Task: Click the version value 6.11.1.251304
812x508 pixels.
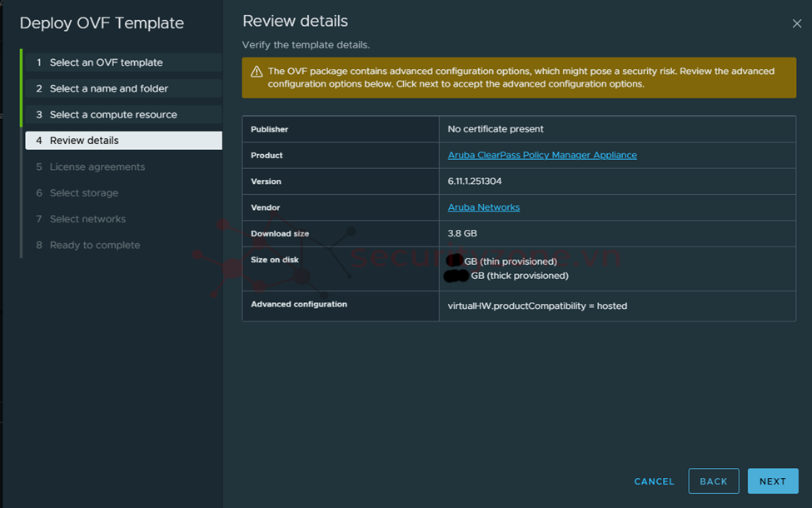Action: click(x=475, y=182)
